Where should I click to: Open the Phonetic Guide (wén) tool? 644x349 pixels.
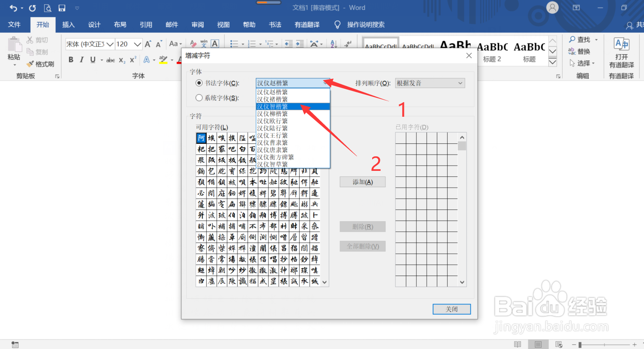pyautogui.click(x=204, y=44)
